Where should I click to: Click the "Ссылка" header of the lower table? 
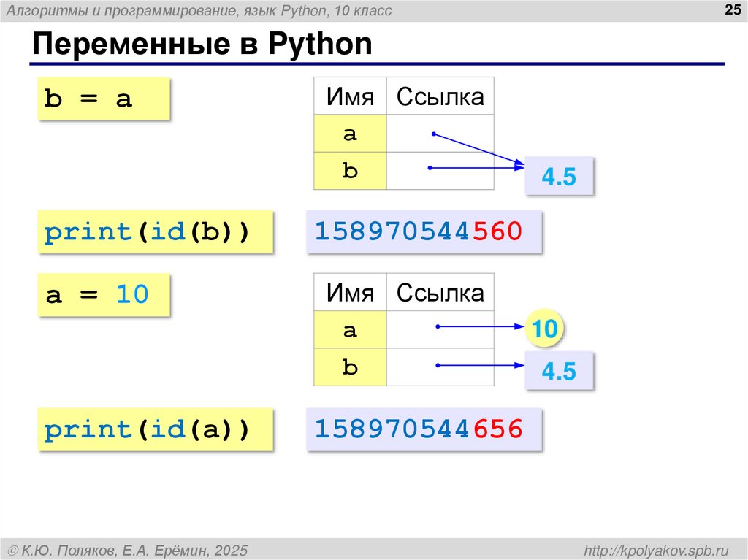point(440,291)
